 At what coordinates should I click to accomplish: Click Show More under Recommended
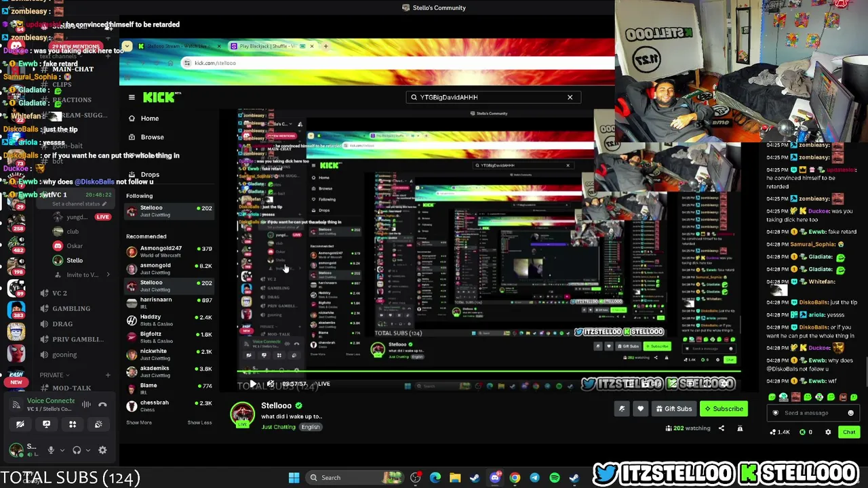point(139,422)
